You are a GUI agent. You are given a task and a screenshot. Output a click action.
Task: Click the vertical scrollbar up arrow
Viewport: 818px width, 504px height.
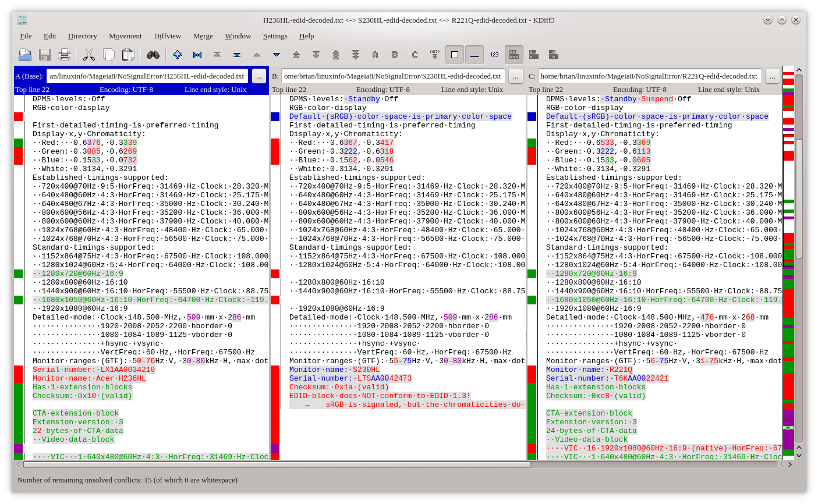pos(799,70)
